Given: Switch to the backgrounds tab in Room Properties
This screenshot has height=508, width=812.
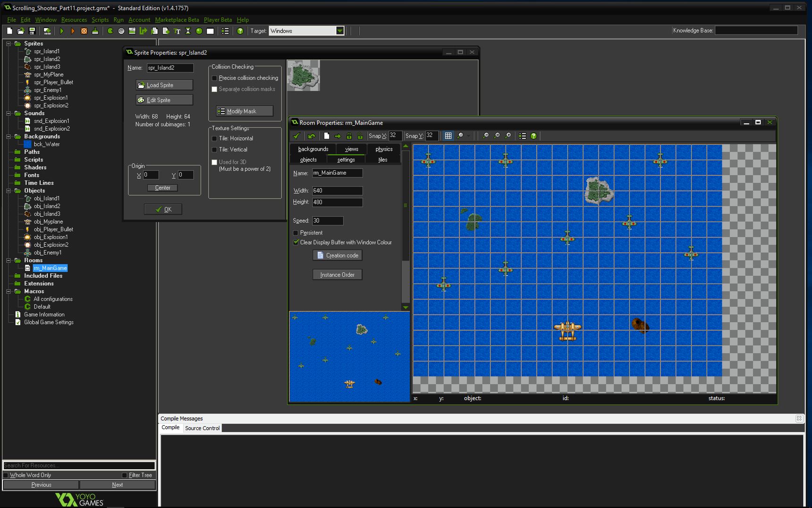Looking at the screenshot, I should [x=313, y=149].
